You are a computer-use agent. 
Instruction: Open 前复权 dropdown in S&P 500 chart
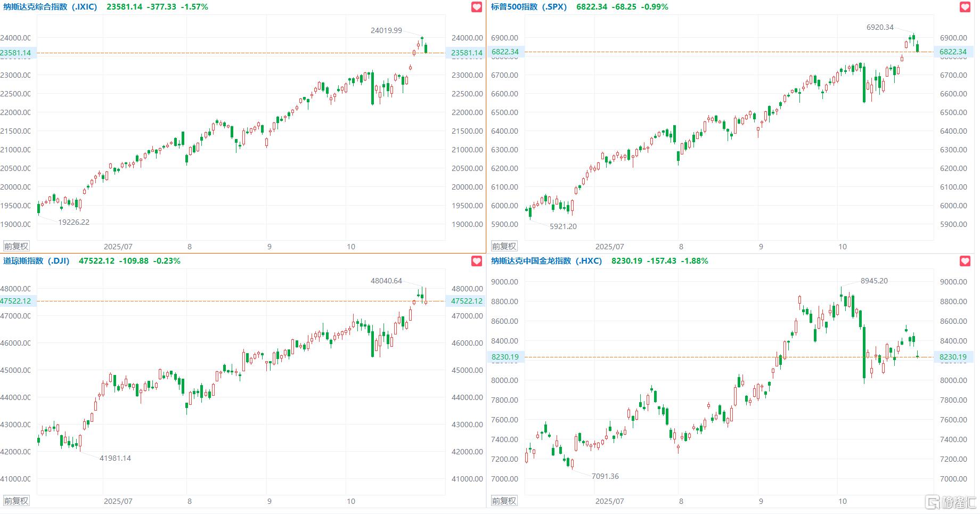[504, 246]
